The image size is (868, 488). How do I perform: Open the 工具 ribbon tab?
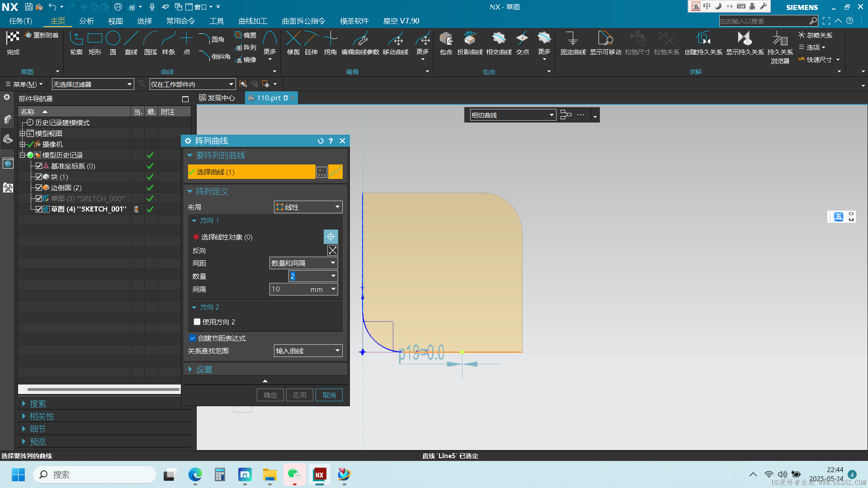pyautogui.click(x=217, y=21)
